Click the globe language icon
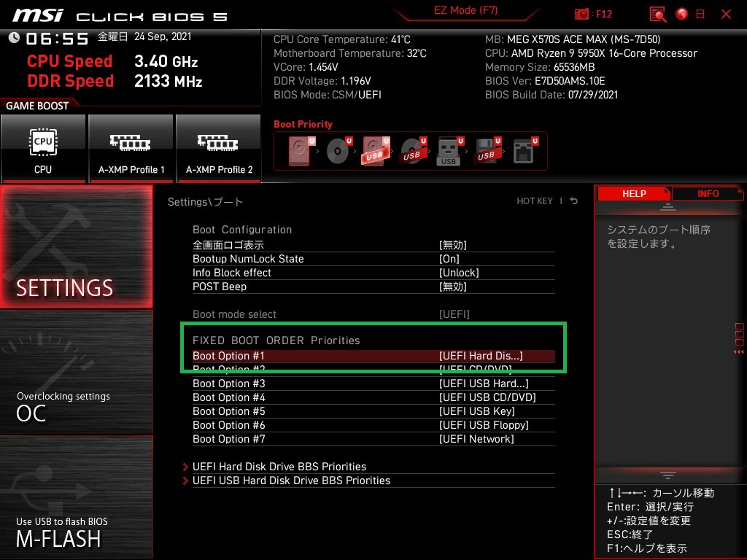747x560 pixels. (x=681, y=14)
